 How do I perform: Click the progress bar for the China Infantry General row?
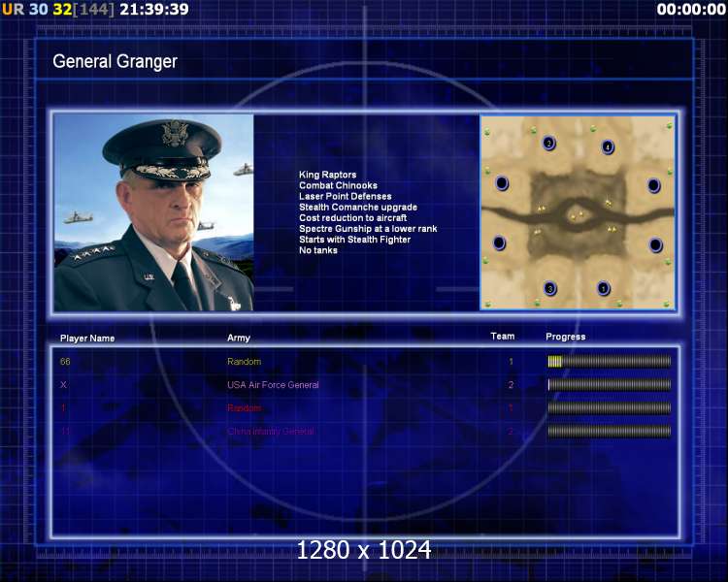click(610, 431)
